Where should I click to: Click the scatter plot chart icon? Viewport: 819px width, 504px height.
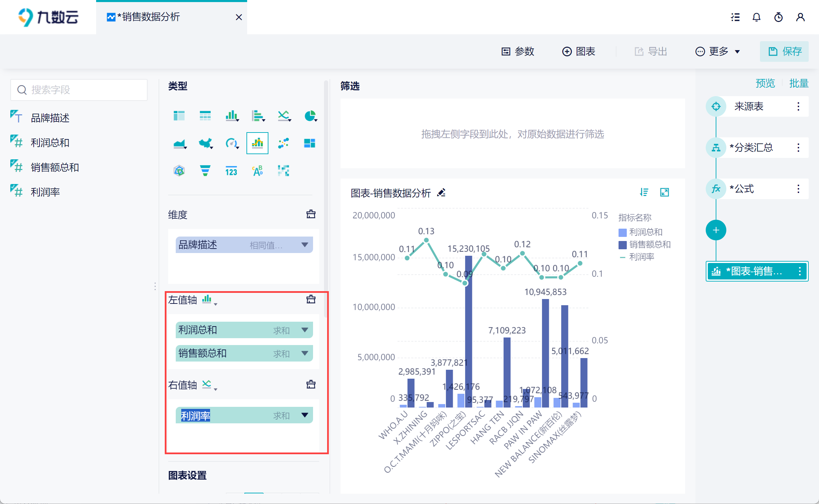284,143
